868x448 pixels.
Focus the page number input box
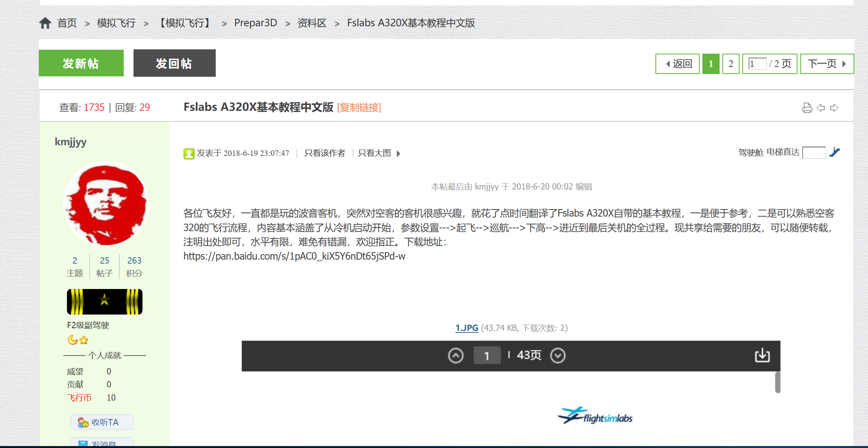pyautogui.click(x=757, y=64)
